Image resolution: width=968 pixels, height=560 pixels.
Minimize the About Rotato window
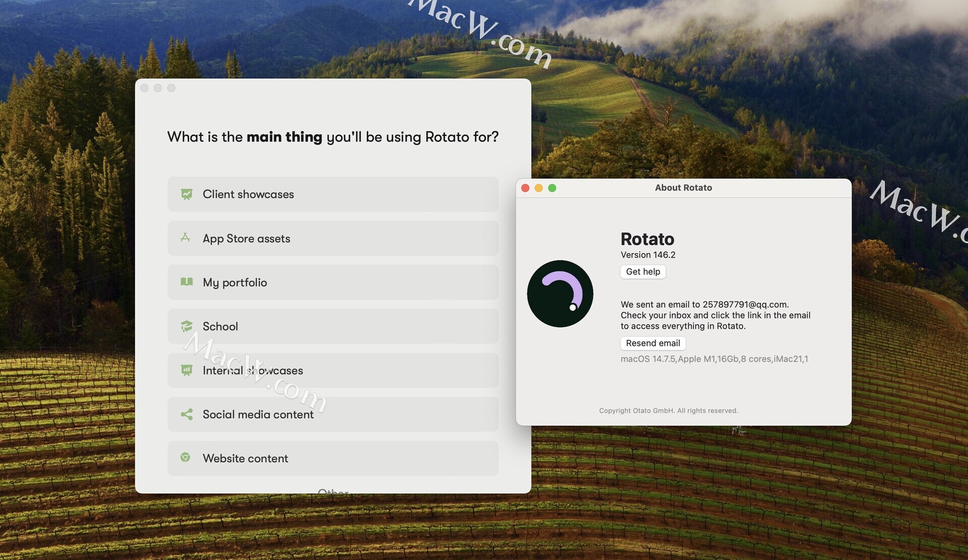coord(538,188)
